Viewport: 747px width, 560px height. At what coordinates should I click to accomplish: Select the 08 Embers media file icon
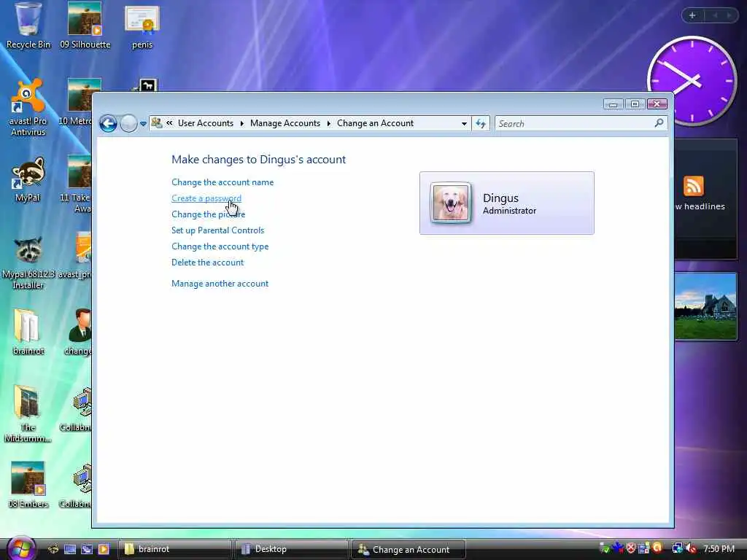(x=28, y=485)
